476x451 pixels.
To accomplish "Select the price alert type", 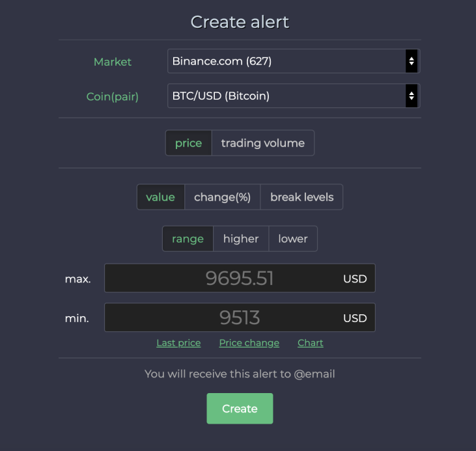I will point(189,143).
